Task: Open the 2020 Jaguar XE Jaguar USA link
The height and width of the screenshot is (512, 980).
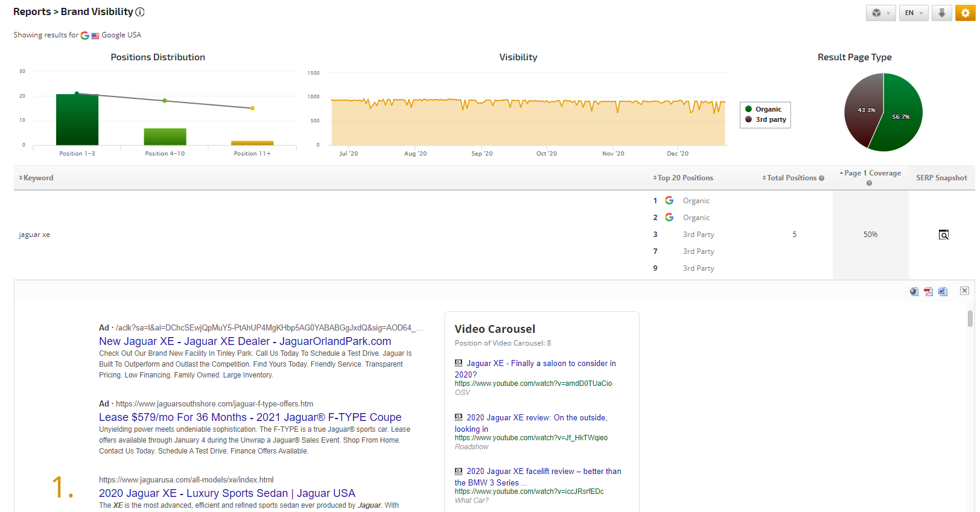Action: [227, 493]
